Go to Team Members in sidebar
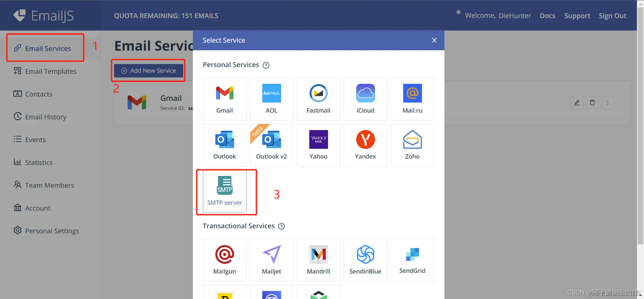Image resolution: width=644 pixels, height=299 pixels. point(44,185)
